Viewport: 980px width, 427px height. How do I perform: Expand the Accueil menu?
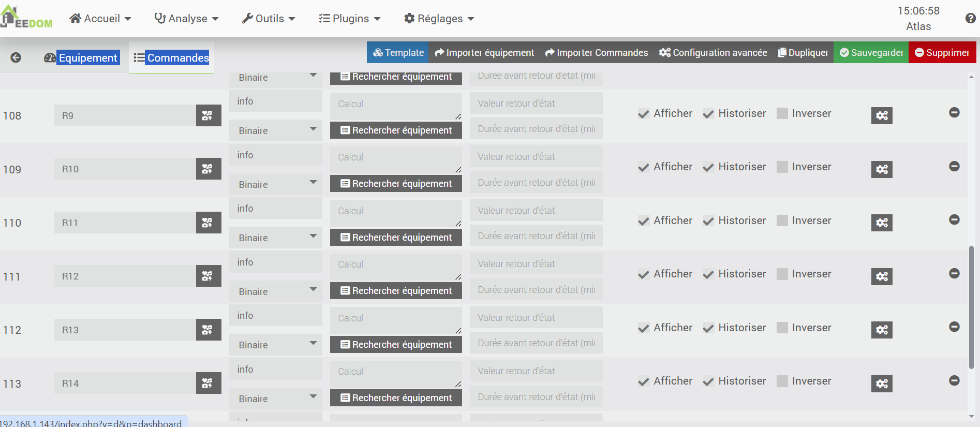coord(100,19)
